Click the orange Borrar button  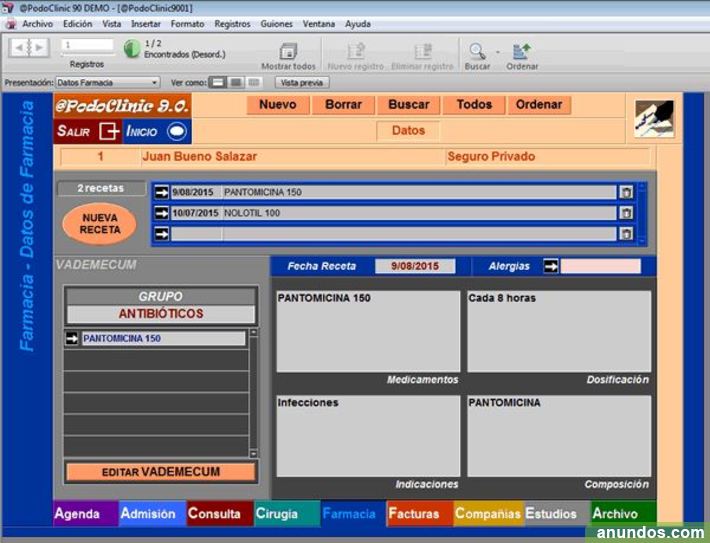pos(343,105)
